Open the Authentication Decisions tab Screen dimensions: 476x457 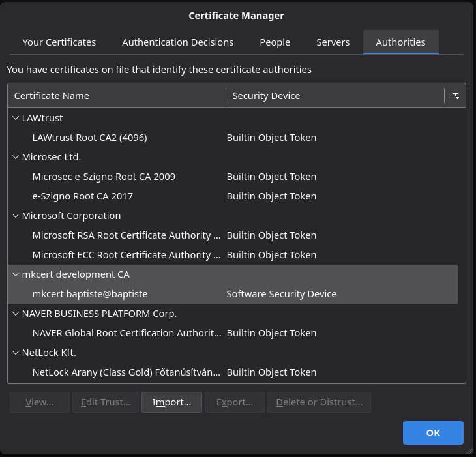[177, 42]
